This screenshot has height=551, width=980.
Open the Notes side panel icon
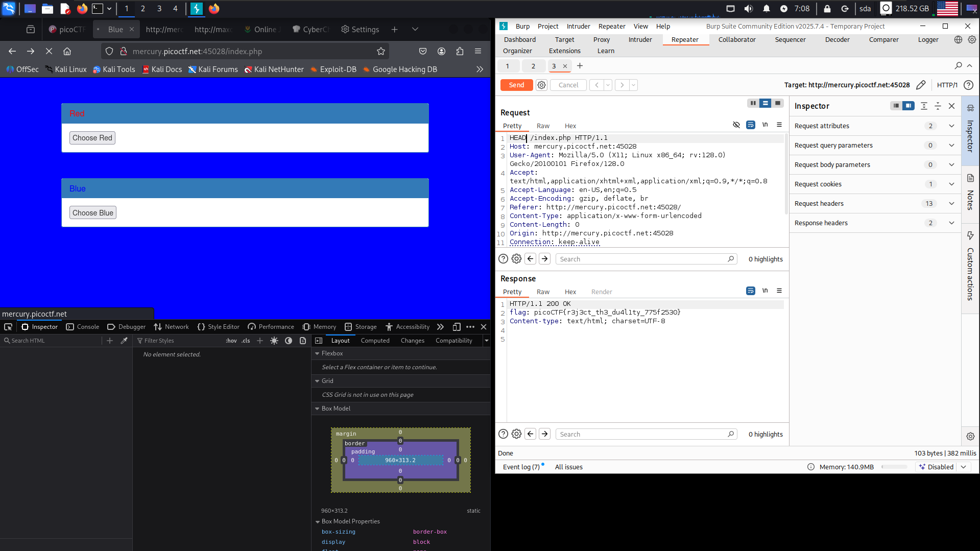point(970,178)
